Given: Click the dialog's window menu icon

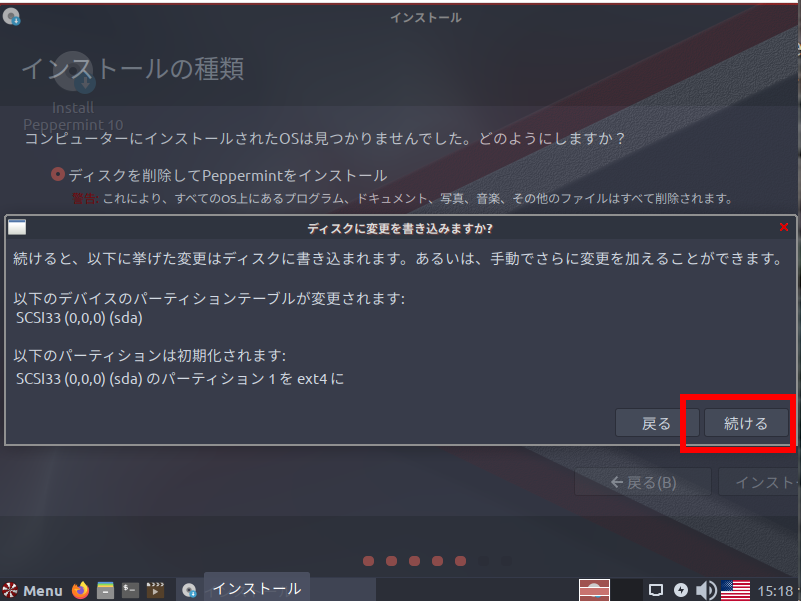Looking at the screenshot, I should coord(17,227).
